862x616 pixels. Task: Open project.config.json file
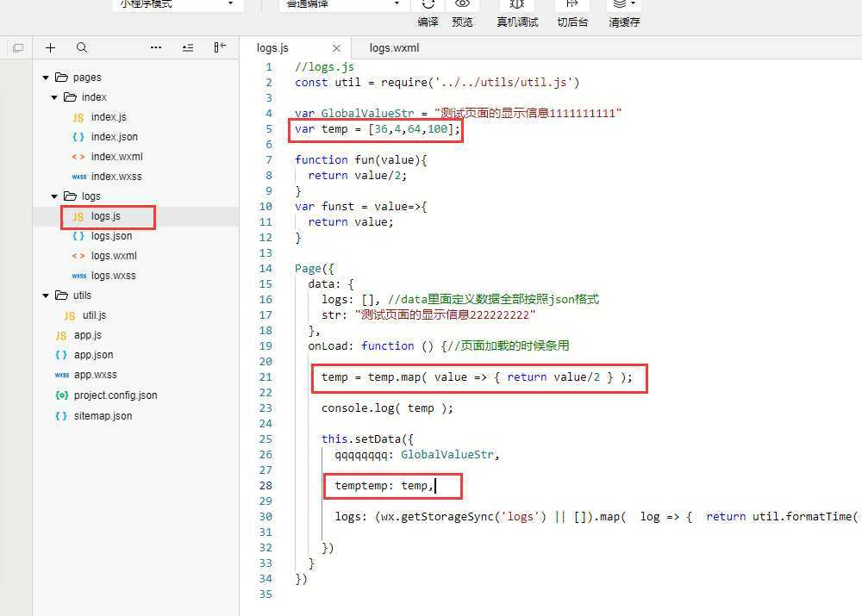tap(116, 395)
